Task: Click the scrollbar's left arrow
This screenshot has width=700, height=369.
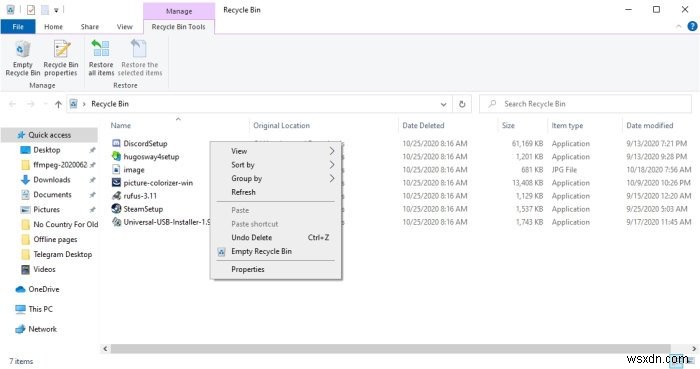Action: click(105, 348)
